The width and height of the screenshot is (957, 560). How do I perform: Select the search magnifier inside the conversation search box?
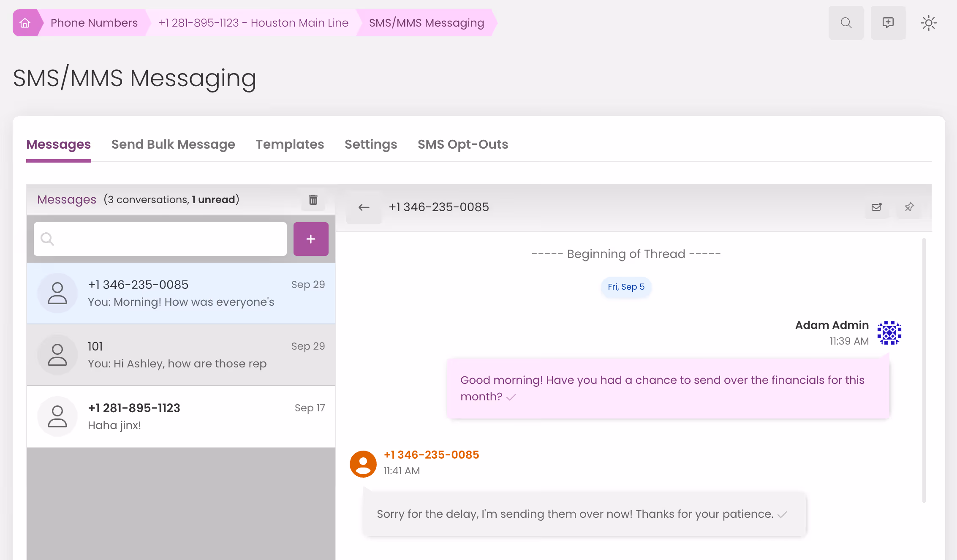click(x=47, y=239)
